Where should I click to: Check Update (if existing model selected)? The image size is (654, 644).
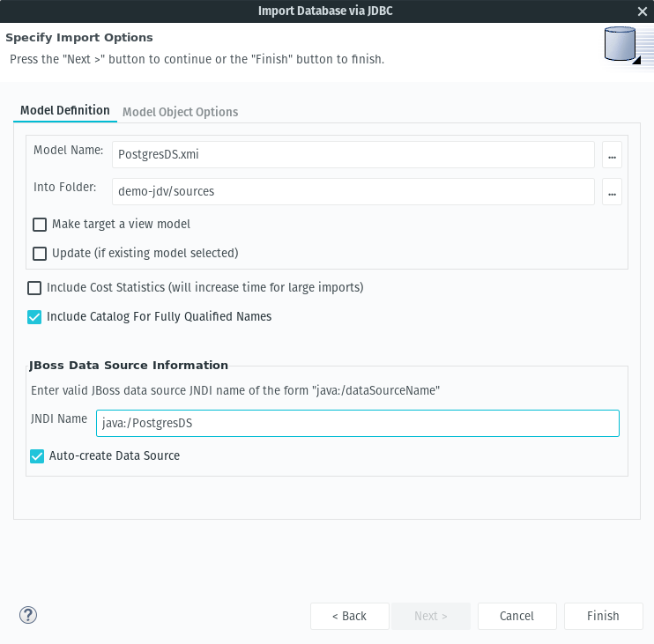40,254
